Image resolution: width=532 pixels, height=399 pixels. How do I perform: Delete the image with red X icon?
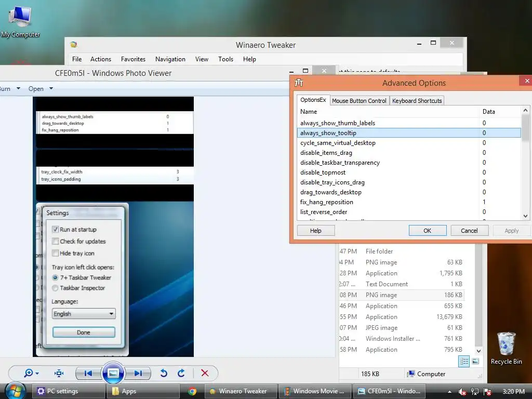tap(205, 373)
